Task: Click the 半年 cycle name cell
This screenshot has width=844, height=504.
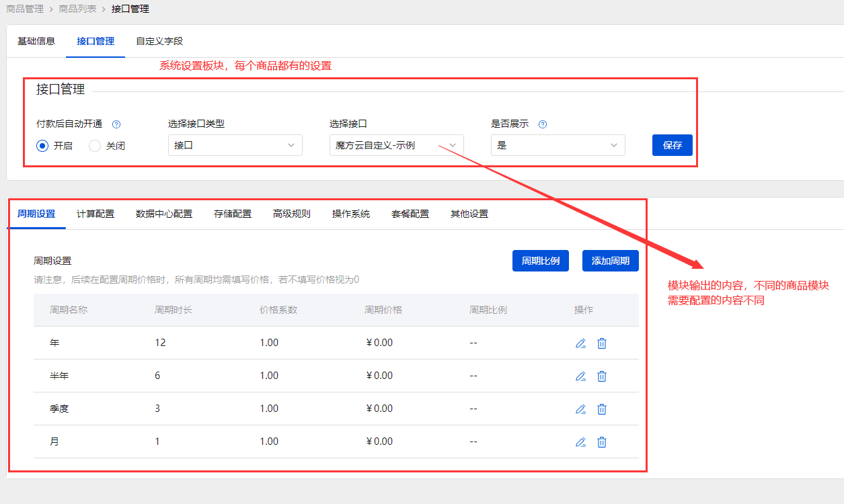Action: pyautogui.click(x=59, y=376)
